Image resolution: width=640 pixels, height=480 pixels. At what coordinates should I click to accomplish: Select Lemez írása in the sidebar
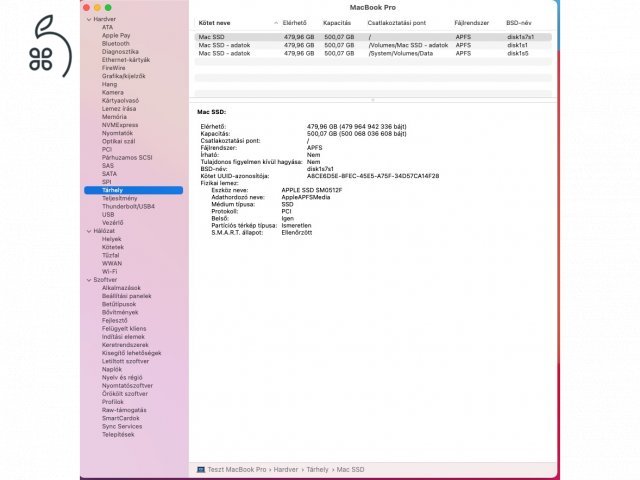119,109
